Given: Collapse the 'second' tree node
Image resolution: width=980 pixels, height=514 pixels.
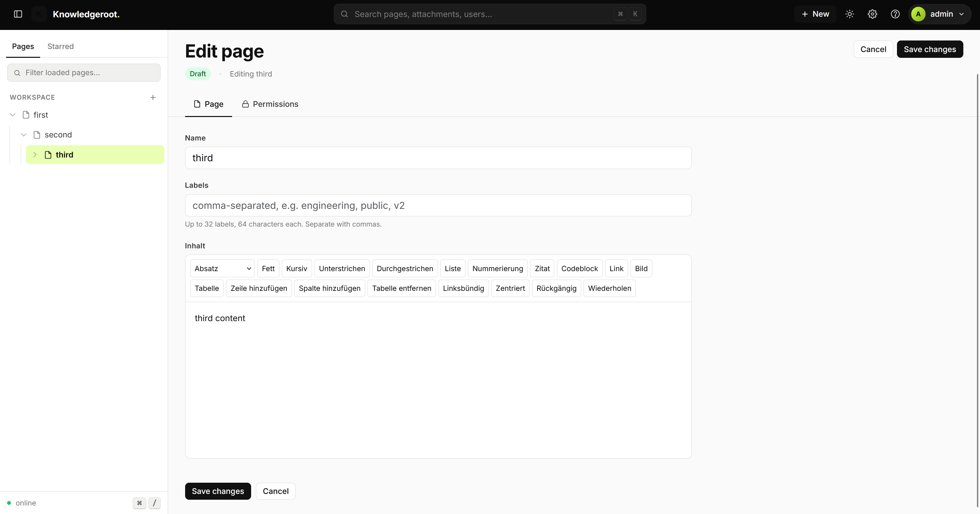Looking at the screenshot, I should 23,135.
